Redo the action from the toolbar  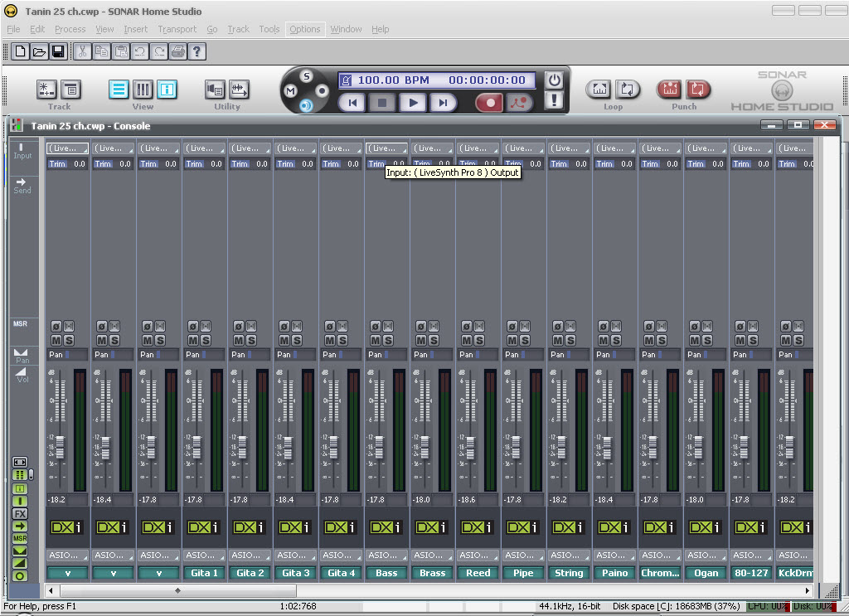point(158,51)
